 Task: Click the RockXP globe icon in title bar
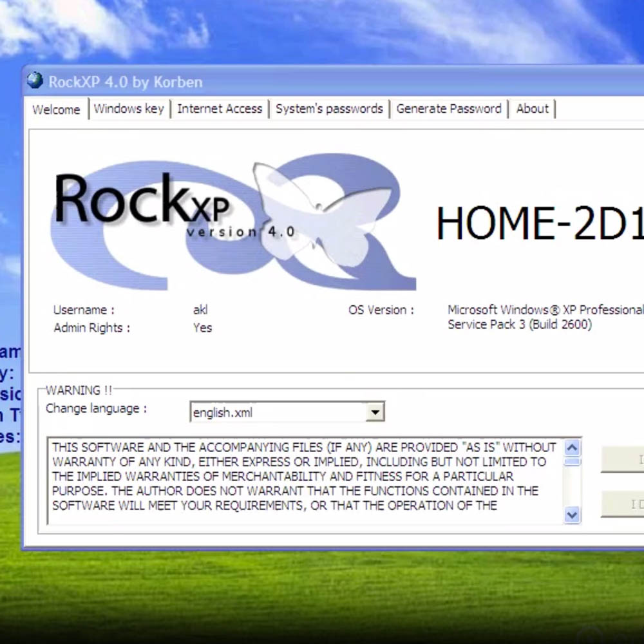coord(35,80)
